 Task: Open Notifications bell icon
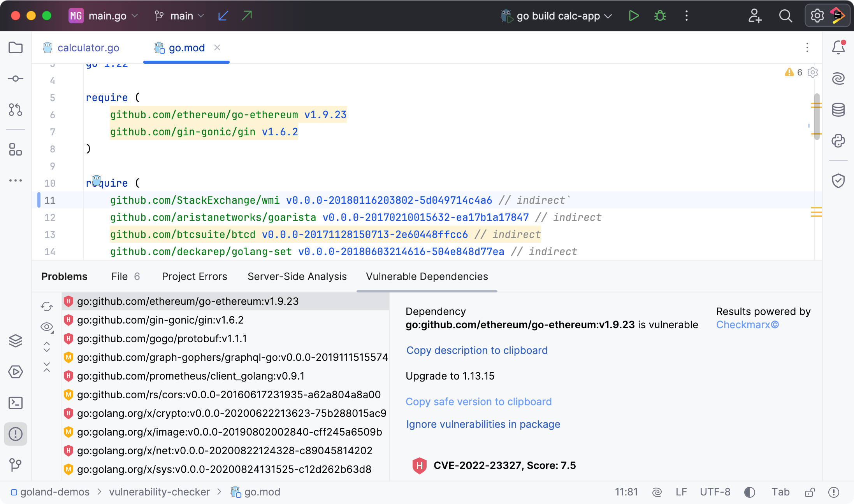click(838, 47)
